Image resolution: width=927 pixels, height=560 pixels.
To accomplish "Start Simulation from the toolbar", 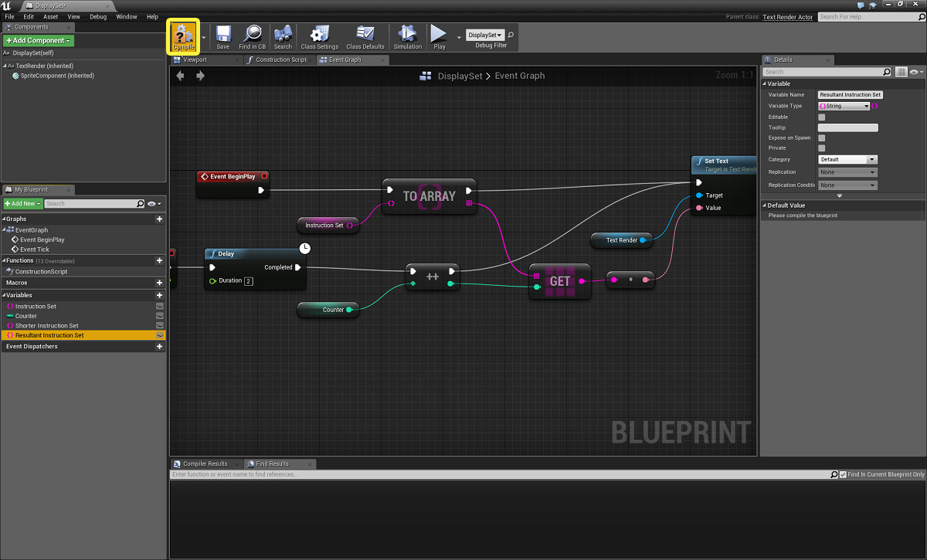I will [x=407, y=36].
